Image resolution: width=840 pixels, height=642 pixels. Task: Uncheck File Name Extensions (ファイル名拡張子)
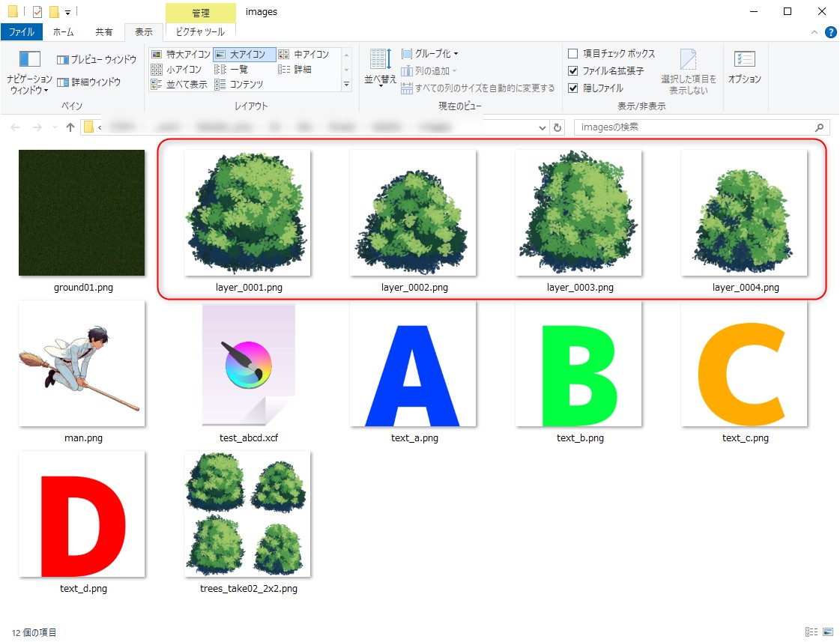[x=573, y=71]
